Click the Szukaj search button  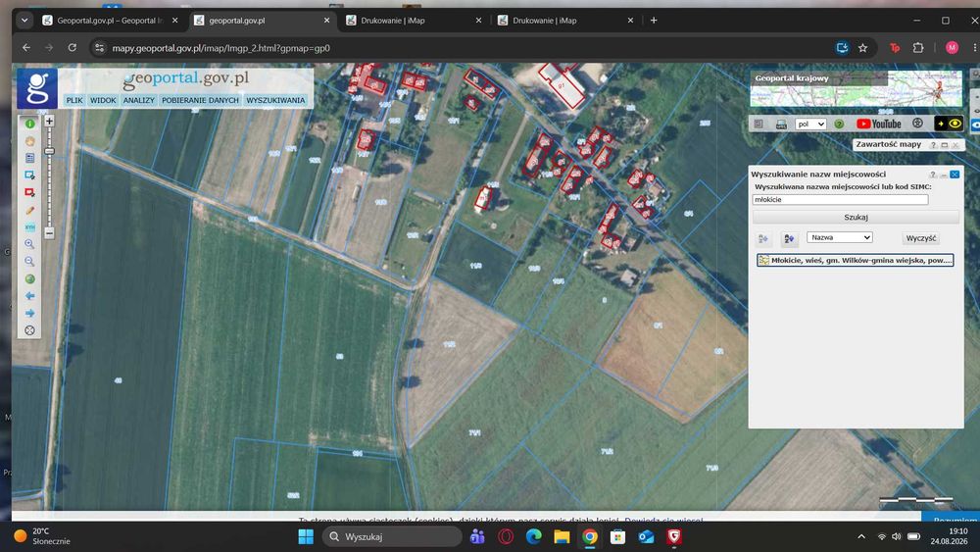856,217
